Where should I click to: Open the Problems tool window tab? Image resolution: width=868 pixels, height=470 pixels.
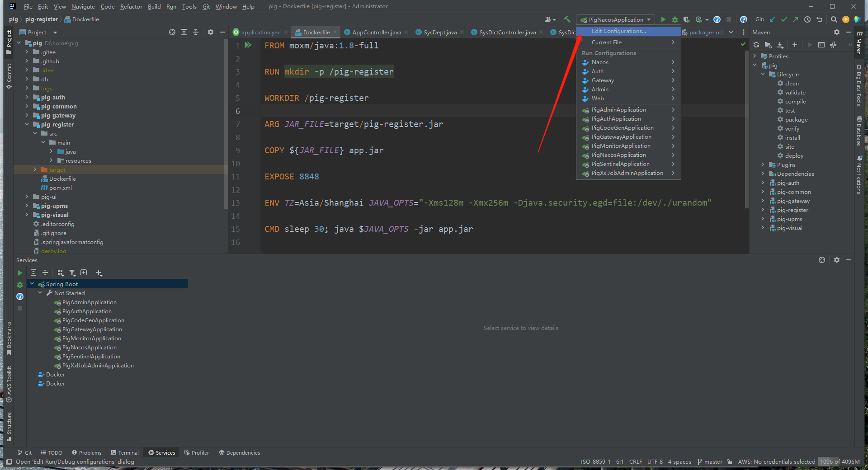pyautogui.click(x=86, y=452)
